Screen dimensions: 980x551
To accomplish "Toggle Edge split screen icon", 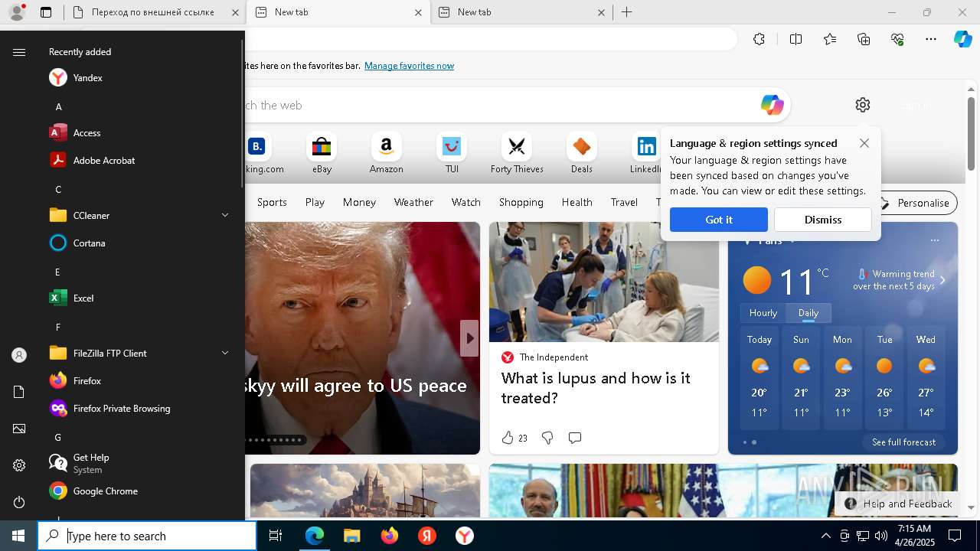I will 795,39.
